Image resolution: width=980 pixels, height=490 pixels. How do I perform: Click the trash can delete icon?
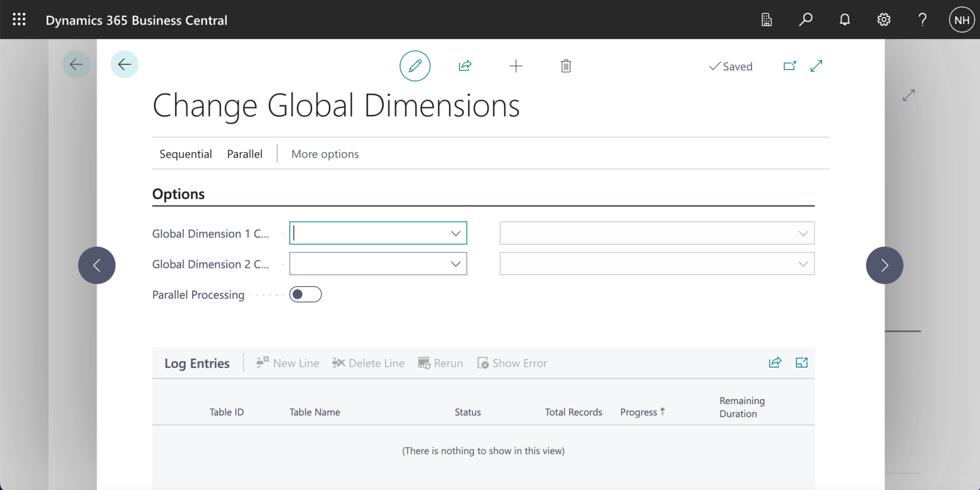(x=566, y=66)
